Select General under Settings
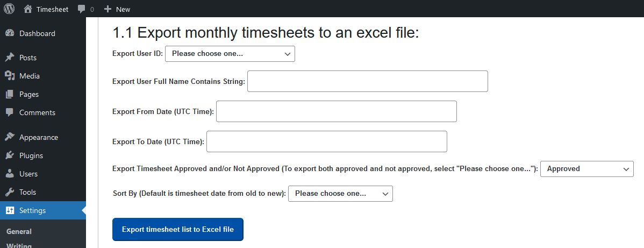644x248 pixels. 19,231
